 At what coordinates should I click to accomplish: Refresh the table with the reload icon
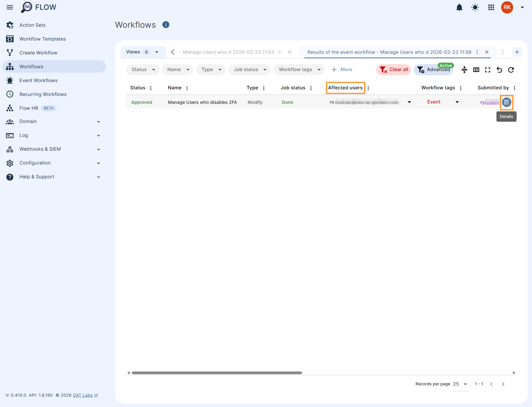tap(511, 70)
